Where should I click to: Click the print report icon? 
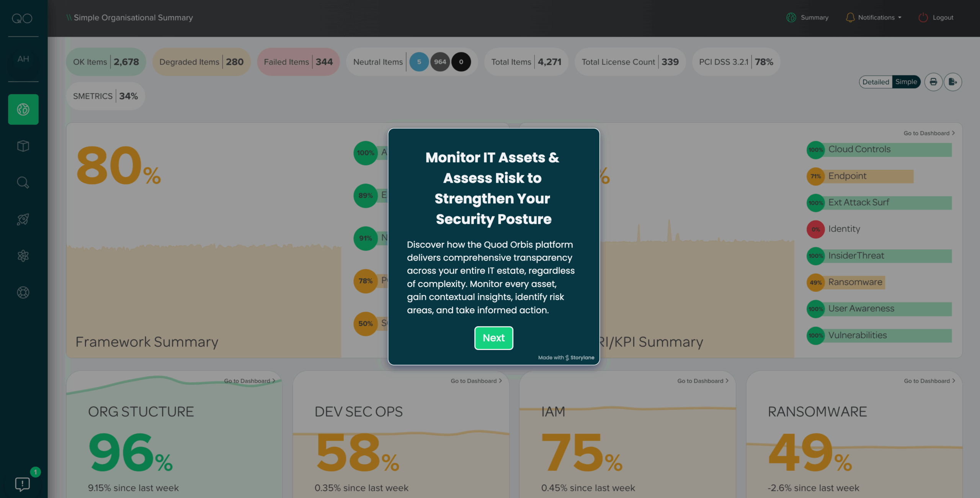click(933, 82)
